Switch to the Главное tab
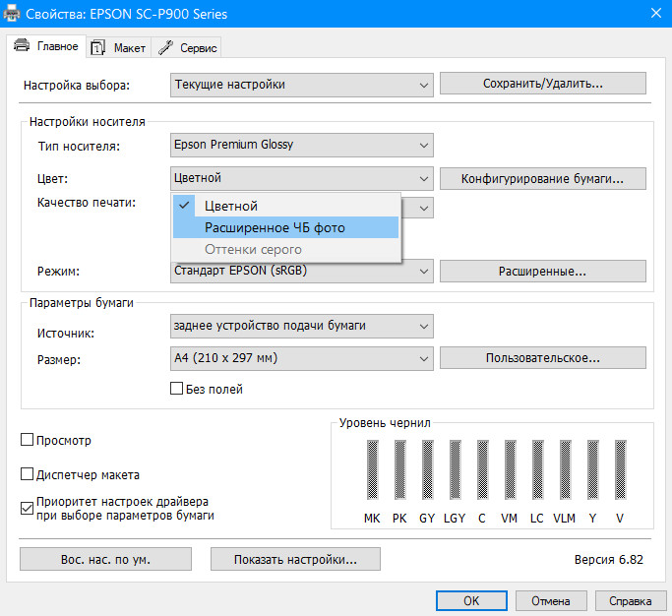Screen dimensions: 672x616 click(46, 46)
